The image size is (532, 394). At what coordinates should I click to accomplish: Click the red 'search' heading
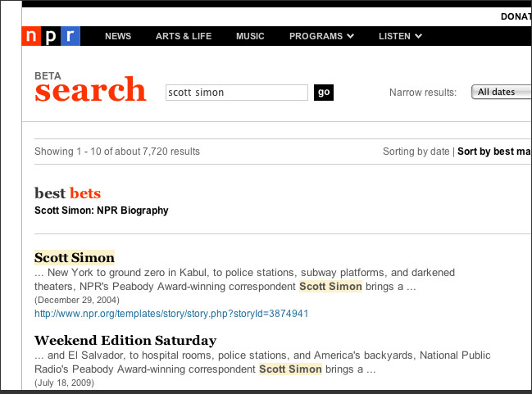tap(91, 89)
